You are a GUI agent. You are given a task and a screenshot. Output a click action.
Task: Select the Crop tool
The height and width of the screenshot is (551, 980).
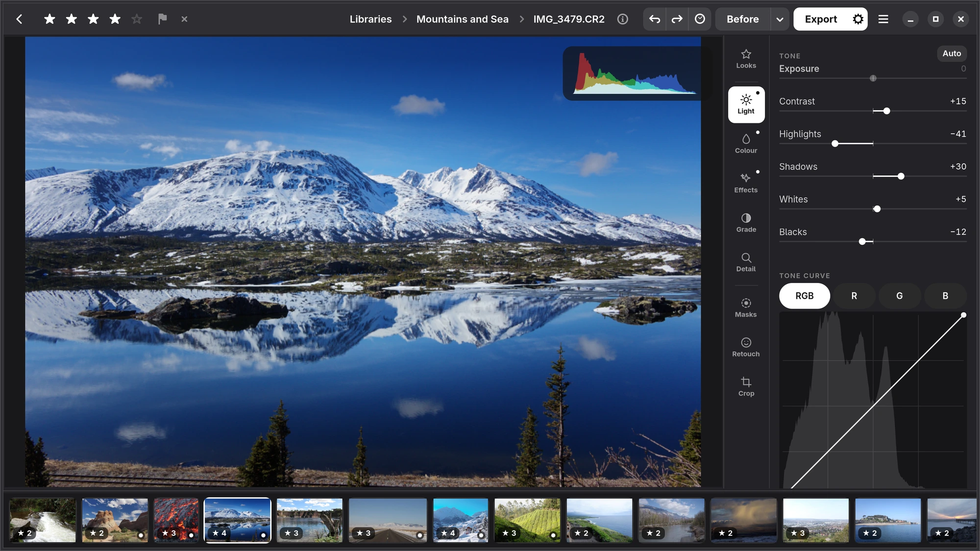point(746,387)
